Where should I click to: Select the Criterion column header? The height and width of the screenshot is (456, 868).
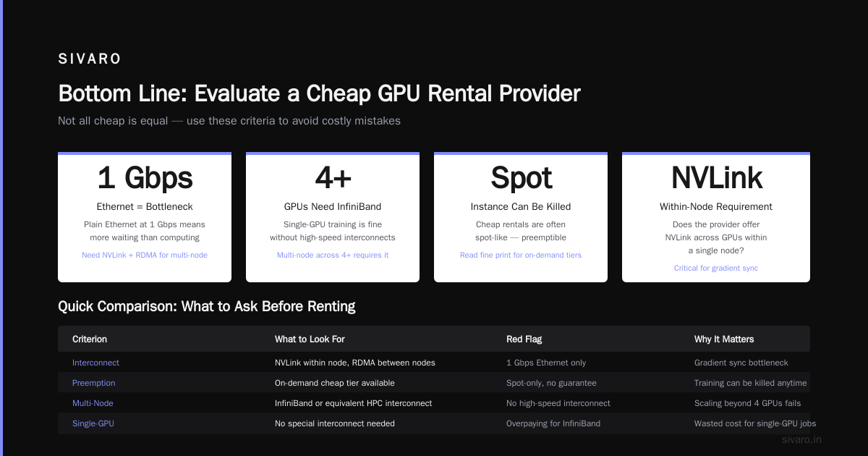click(x=90, y=339)
